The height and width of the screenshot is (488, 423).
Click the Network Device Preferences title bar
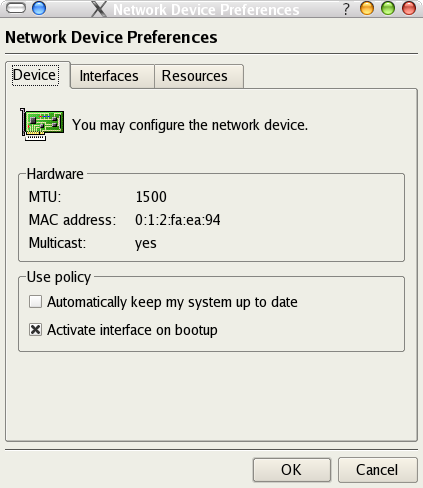point(206,9)
